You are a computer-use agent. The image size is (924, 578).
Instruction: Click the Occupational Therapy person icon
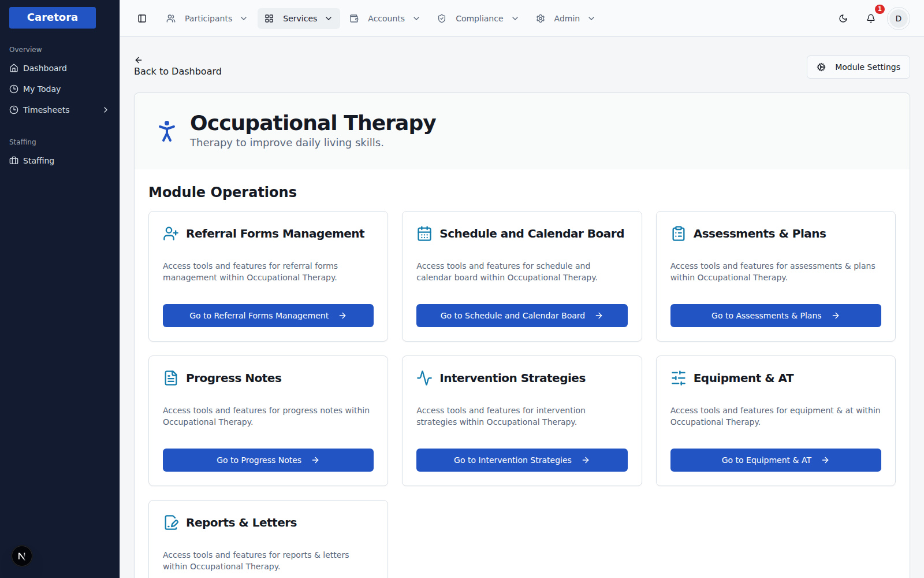167,131
